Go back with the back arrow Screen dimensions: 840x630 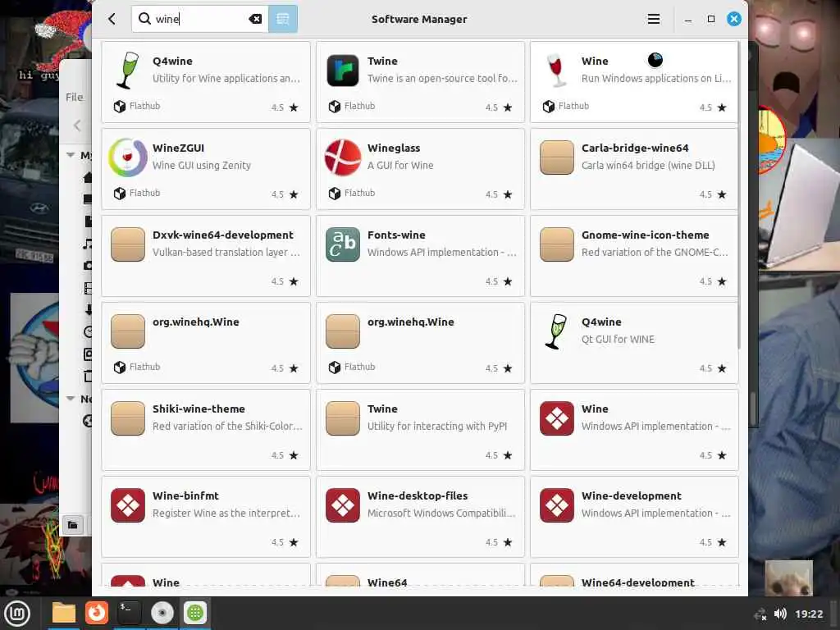coord(112,20)
